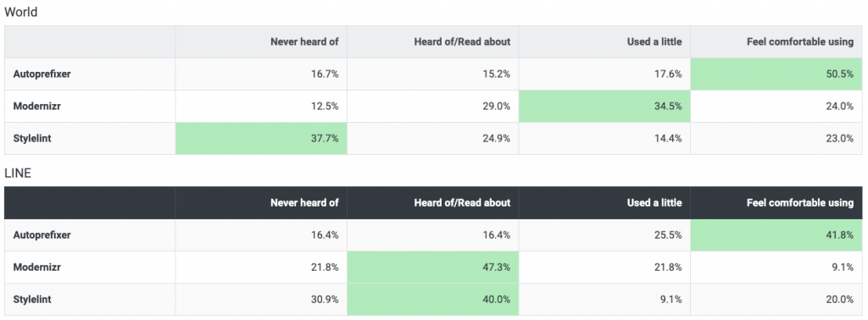Click the 'LINE' section heading
This screenshot has height=320, width=868.
[18, 173]
